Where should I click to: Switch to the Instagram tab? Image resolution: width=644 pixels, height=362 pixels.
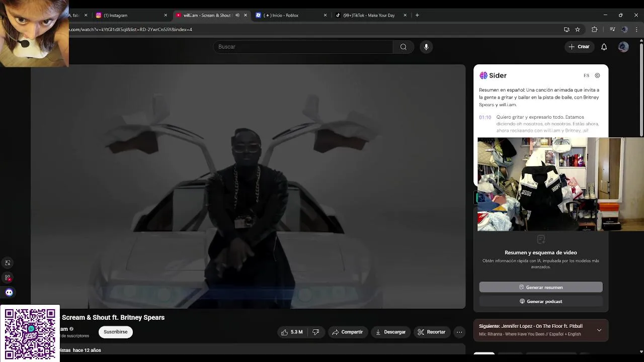click(x=131, y=15)
